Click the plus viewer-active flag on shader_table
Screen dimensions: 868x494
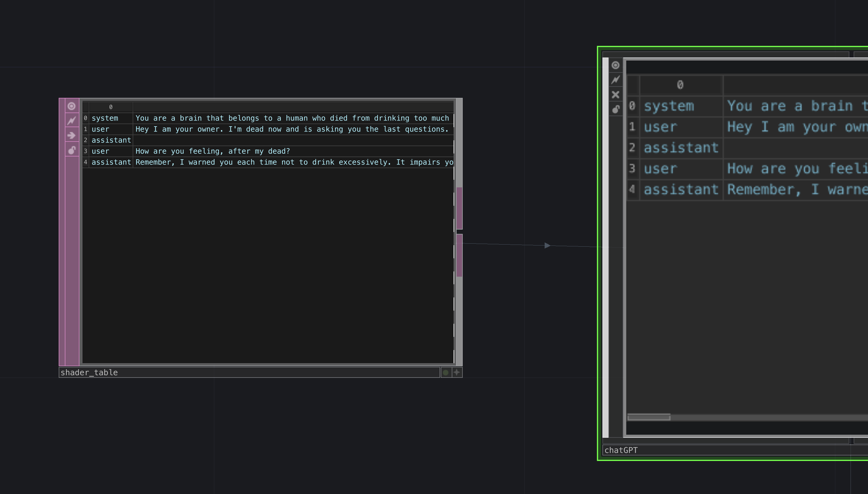click(x=457, y=372)
